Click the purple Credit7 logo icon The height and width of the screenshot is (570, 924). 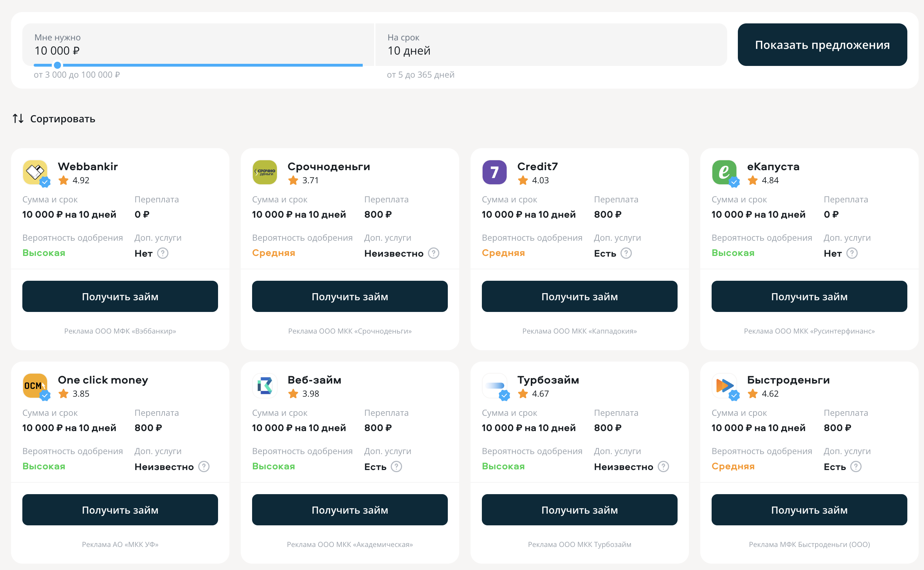tap(494, 172)
